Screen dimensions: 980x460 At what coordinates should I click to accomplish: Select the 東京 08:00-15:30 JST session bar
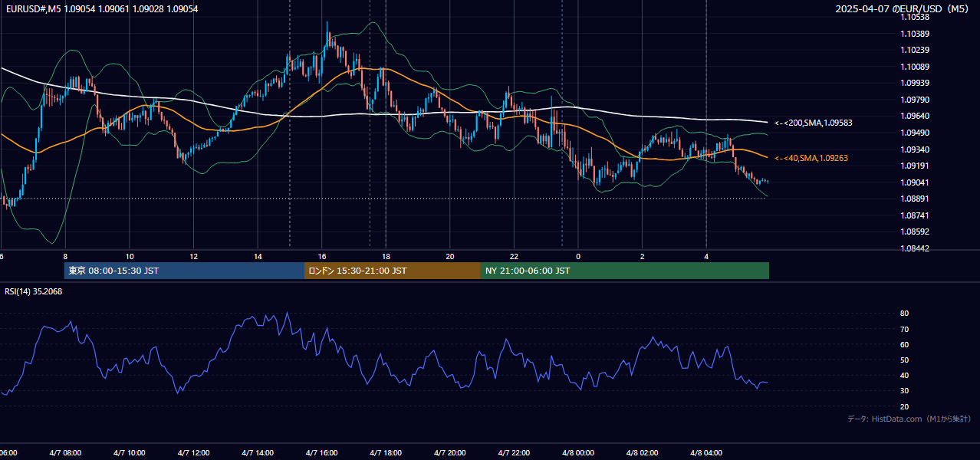pos(185,271)
